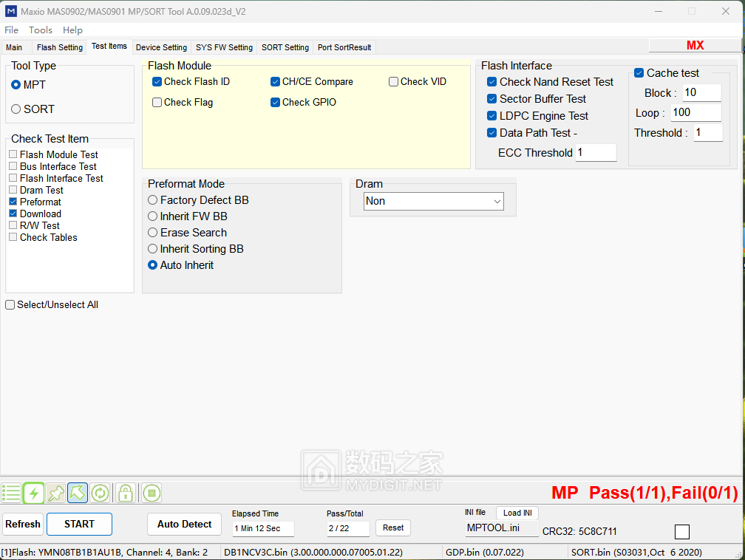Toggle Cache test checkbox
This screenshot has height=560, width=745.
(639, 73)
